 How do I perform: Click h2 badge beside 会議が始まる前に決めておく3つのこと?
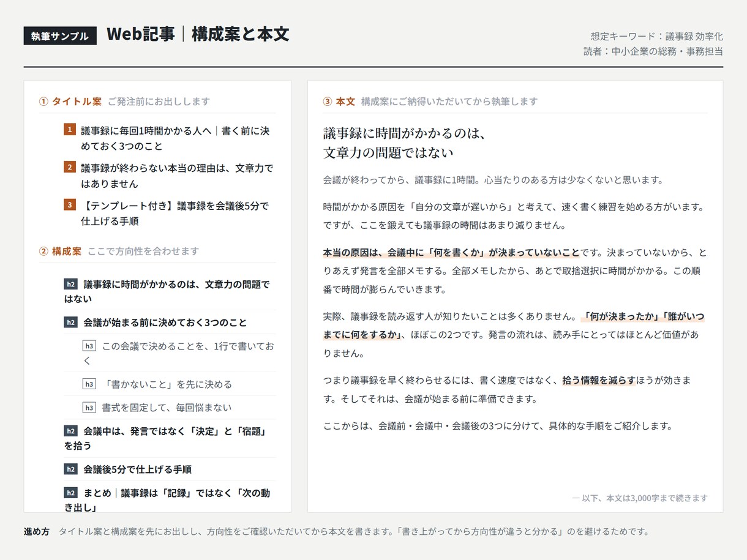71,322
